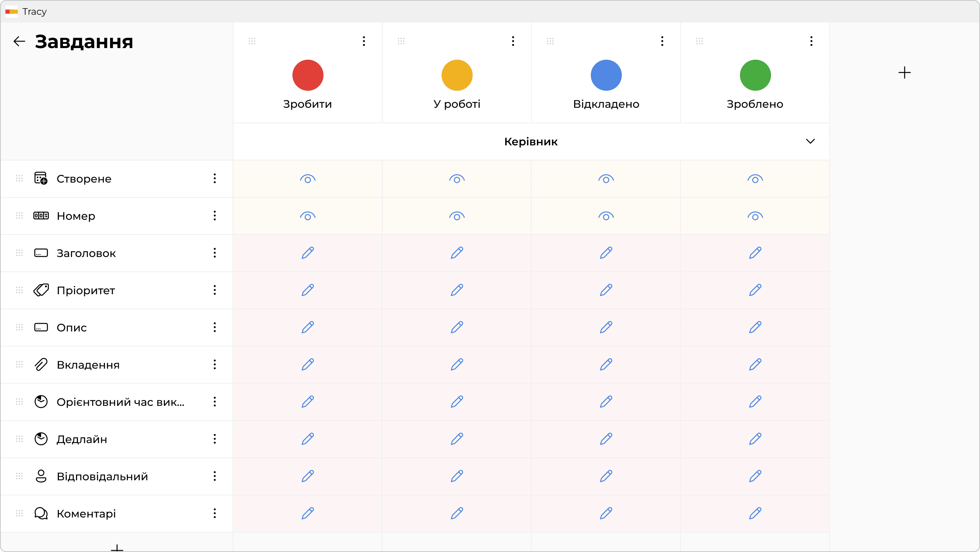Click the person icon beside Відповідальний
This screenshot has height=552, width=980.
(41, 476)
